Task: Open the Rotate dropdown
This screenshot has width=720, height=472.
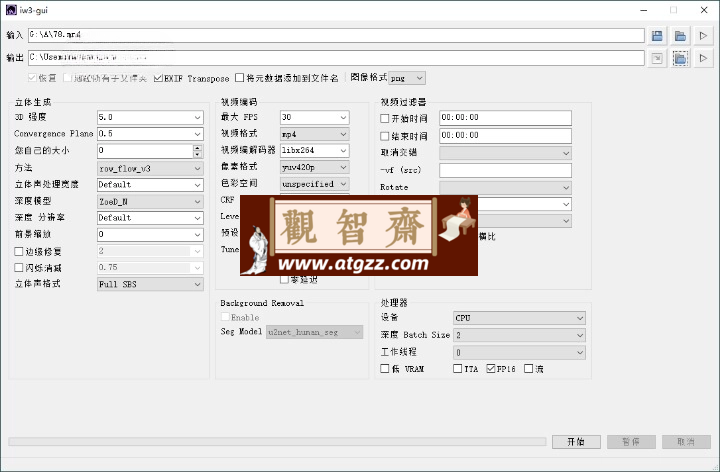Action: click(x=506, y=187)
